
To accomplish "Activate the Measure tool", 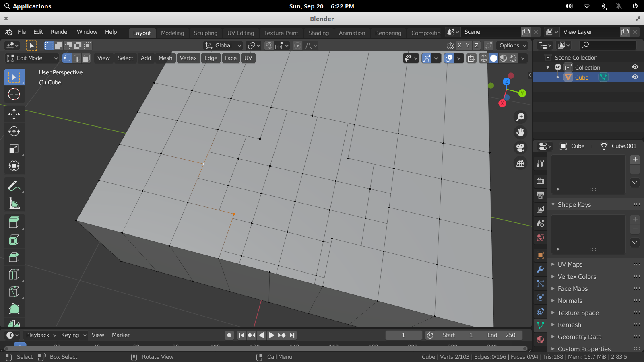I will [x=14, y=203].
